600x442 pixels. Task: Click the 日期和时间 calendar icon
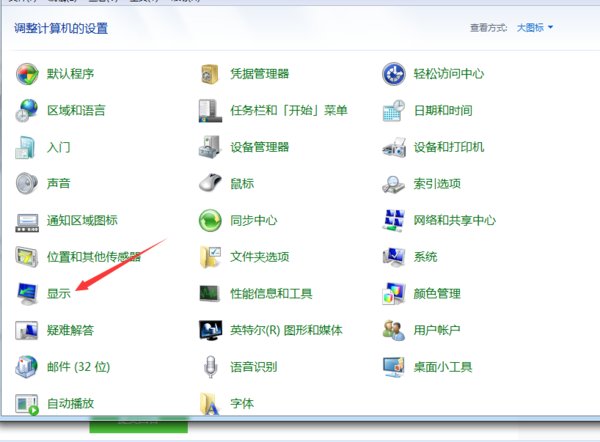click(393, 111)
